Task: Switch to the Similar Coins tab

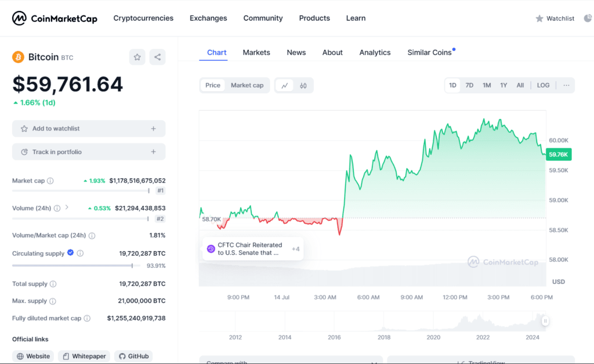Action: (430, 53)
